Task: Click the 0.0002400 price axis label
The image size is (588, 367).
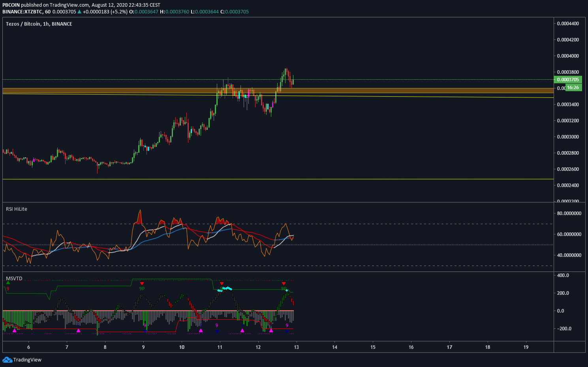Action: [x=568, y=185]
